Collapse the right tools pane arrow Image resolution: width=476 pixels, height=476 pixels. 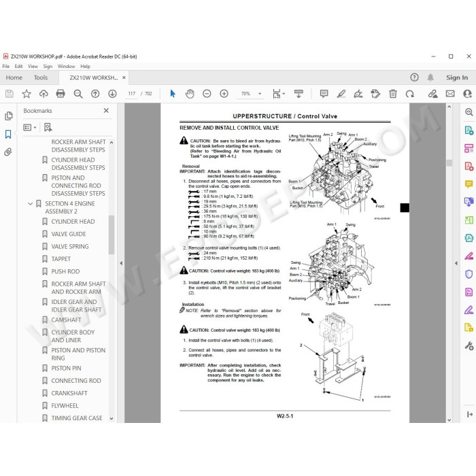456,263
